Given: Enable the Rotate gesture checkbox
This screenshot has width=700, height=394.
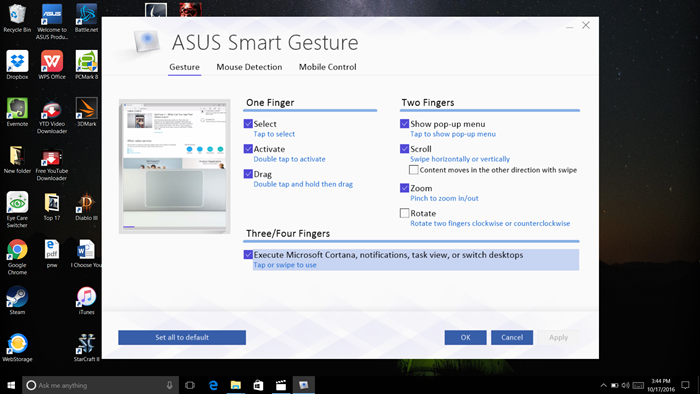Looking at the screenshot, I should coord(404,213).
